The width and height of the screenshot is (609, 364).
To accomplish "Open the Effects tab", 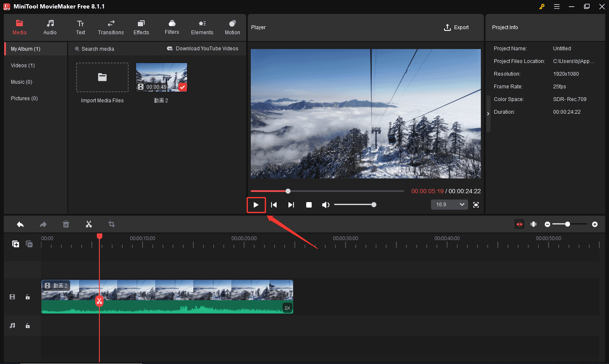I will pyautogui.click(x=141, y=27).
